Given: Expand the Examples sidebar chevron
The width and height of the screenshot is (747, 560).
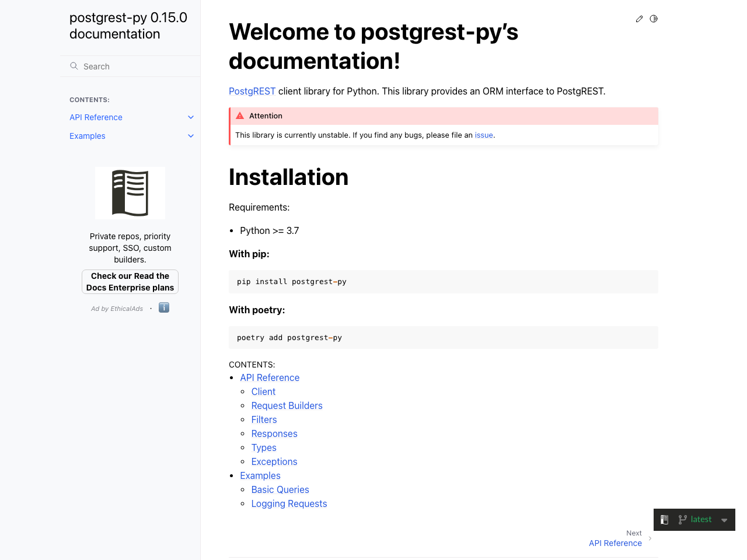Looking at the screenshot, I should click(x=190, y=135).
